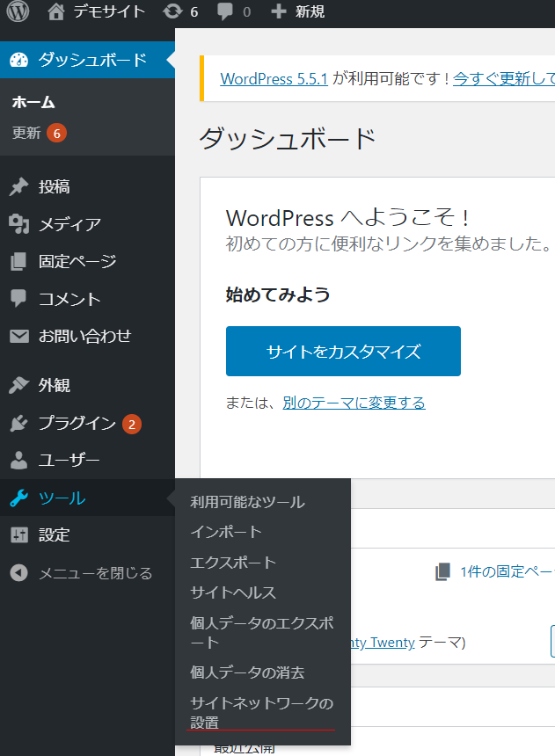Click the 投稿 pushpin icon

tap(18, 186)
